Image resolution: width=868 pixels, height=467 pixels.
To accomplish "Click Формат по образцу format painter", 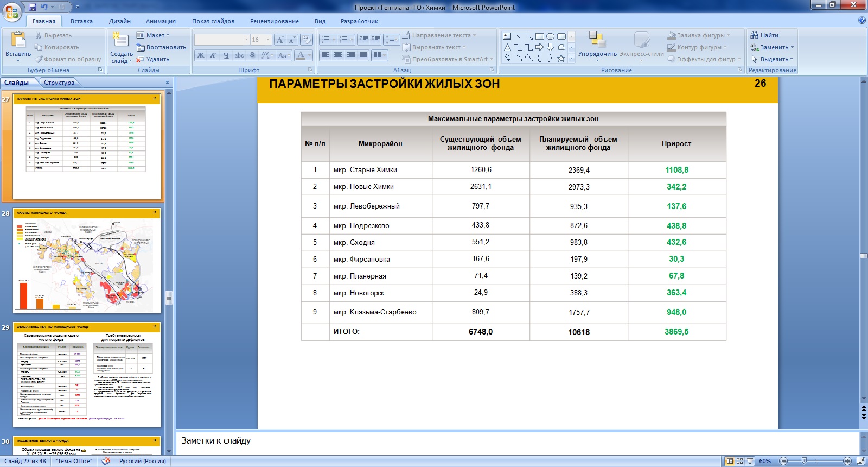I will [68, 59].
